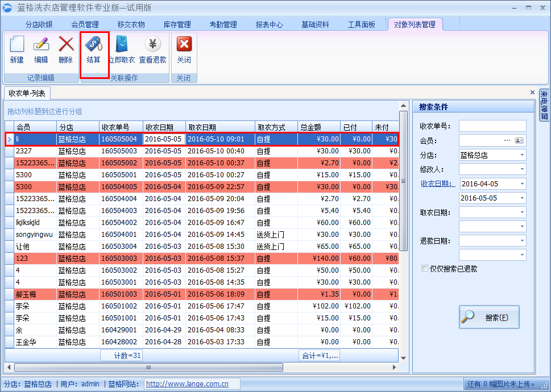Screen dimensions: 551x392
Task: Select order row 160505003 for member 2327
Action: pos(202,151)
